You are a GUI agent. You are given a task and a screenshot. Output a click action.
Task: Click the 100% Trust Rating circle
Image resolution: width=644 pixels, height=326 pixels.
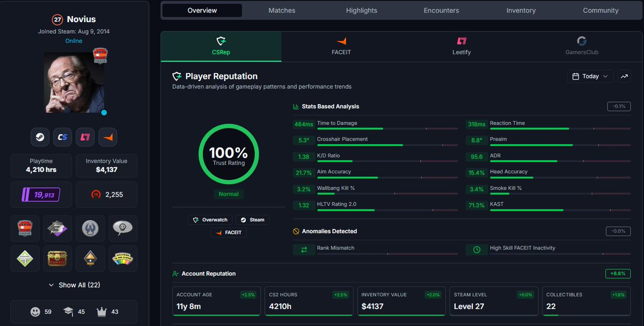[229, 155]
